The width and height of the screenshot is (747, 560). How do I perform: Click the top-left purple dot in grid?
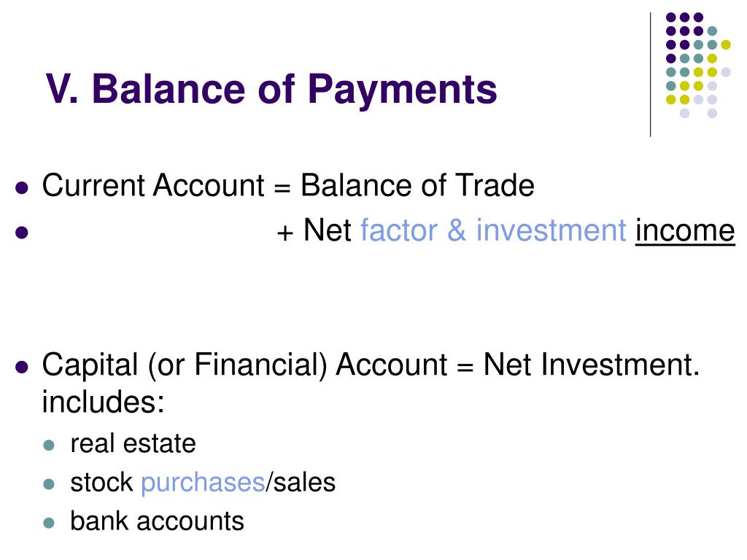pyautogui.click(x=671, y=17)
